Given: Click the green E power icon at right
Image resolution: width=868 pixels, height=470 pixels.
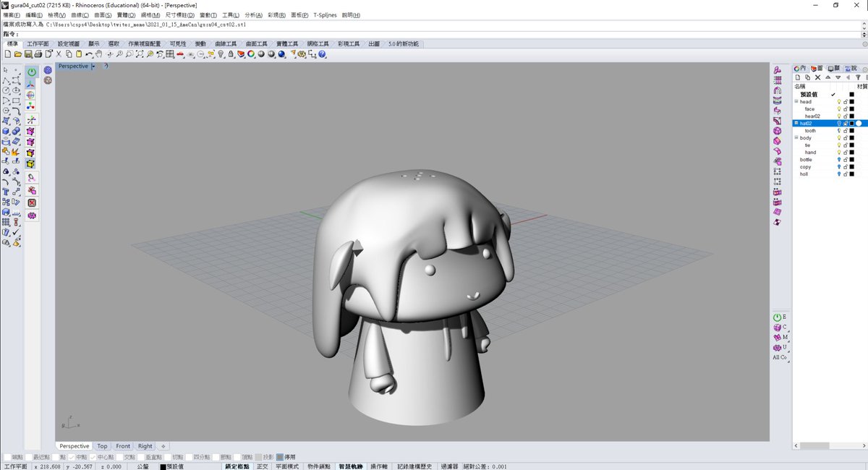Looking at the screenshot, I should (778, 317).
